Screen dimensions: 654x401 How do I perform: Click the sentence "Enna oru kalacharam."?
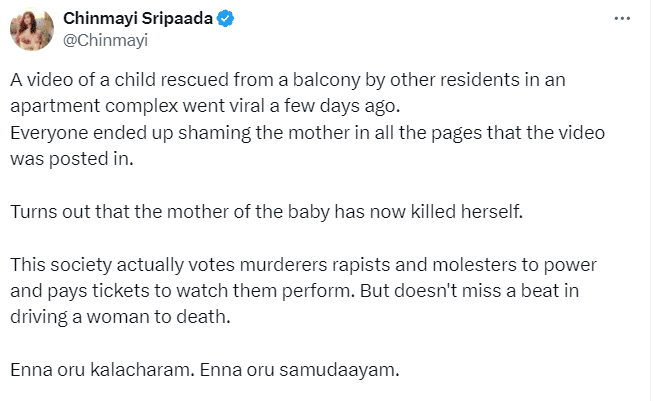coord(101,370)
